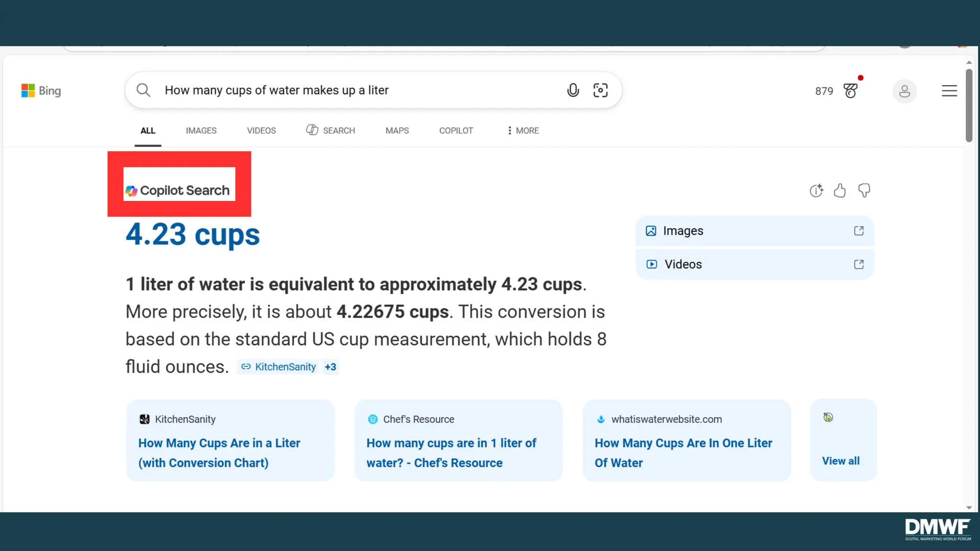The width and height of the screenshot is (980, 551).
Task: Click the microphone voice search icon
Action: (x=573, y=90)
